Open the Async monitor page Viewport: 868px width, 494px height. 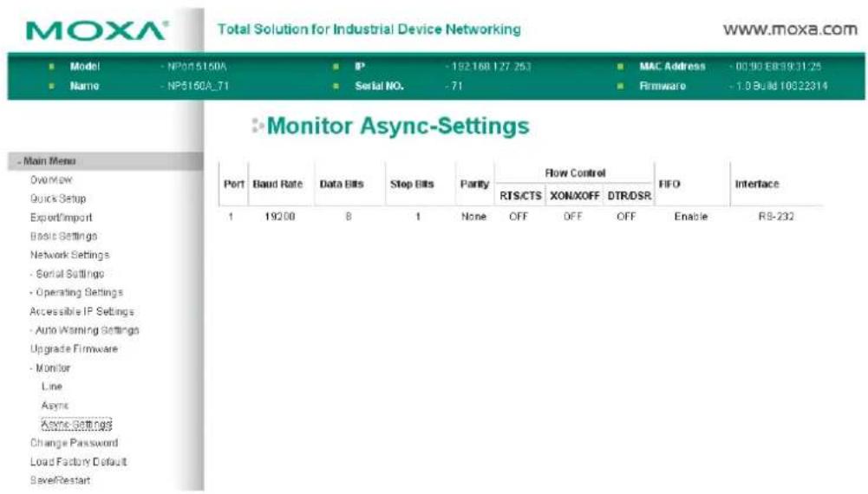tap(55, 406)
